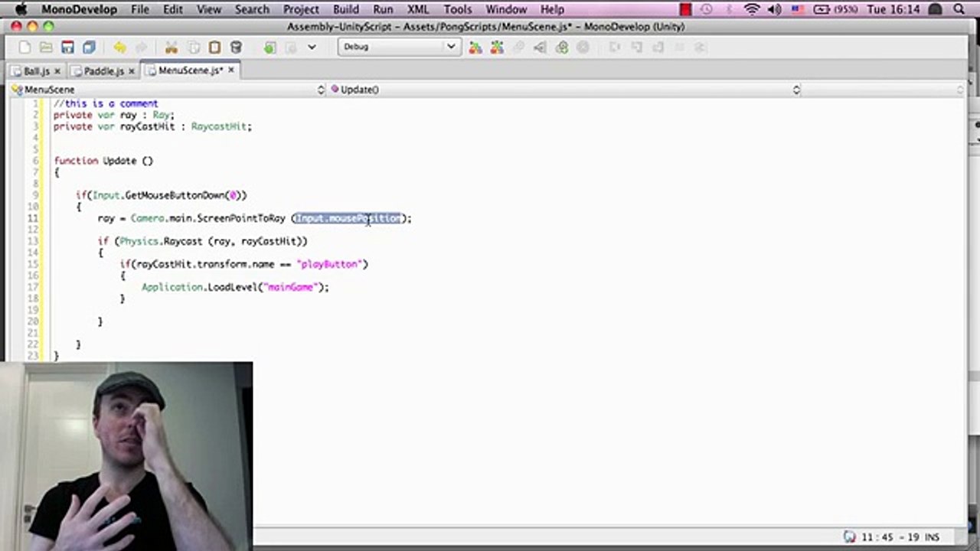Click Application.LoadLevel in the code
This screenshot has width=980, height=551.
coord(200,287)
